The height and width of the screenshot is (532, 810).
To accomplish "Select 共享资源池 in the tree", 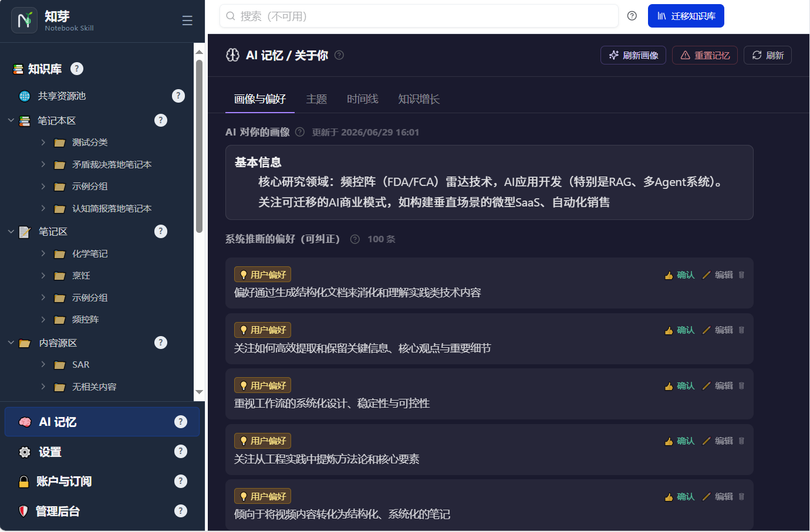I will click(x=62, y=96).
